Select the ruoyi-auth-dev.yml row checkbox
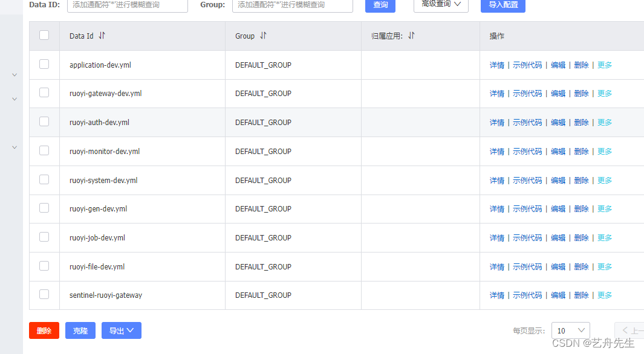This screenshot has width=644, height=354. pos(44,121)
